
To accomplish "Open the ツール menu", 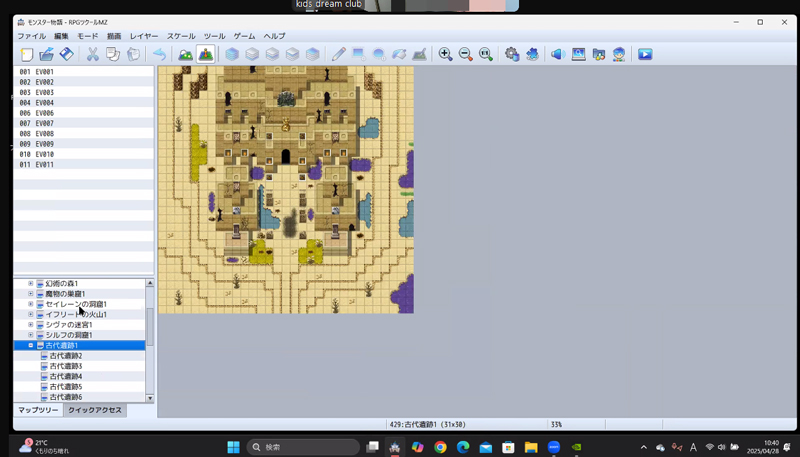I will coord(214,36).
